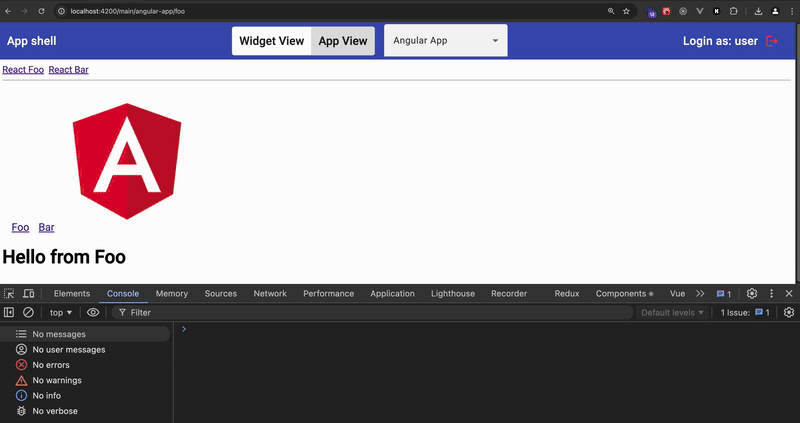Open the Performance tab

pos(328,293)
